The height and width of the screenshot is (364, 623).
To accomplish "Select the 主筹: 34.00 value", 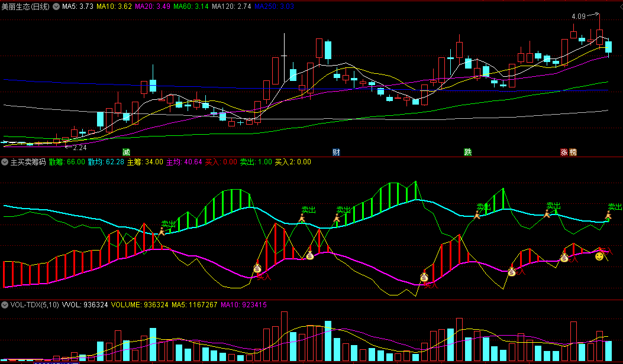I will coord(145,162).
